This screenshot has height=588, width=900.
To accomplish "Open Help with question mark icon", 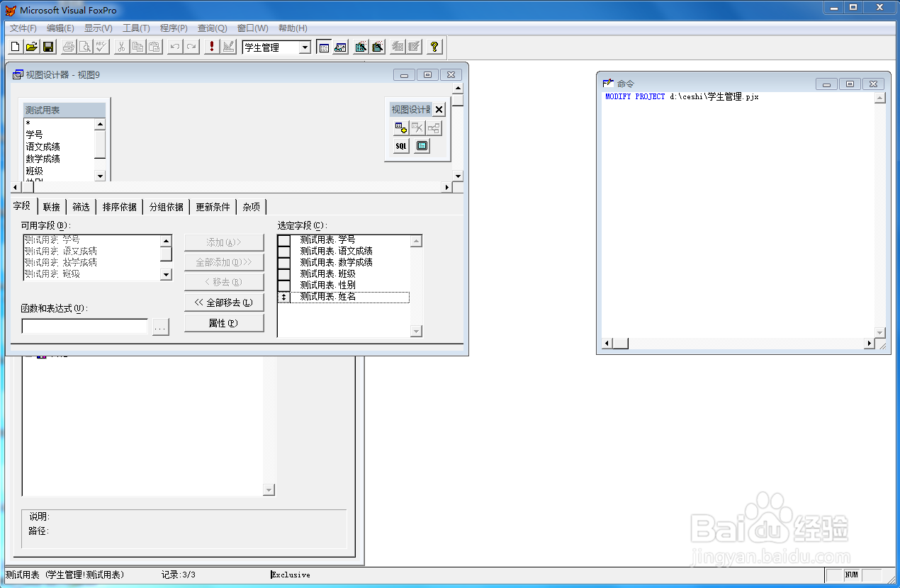I will coord(435,47).
